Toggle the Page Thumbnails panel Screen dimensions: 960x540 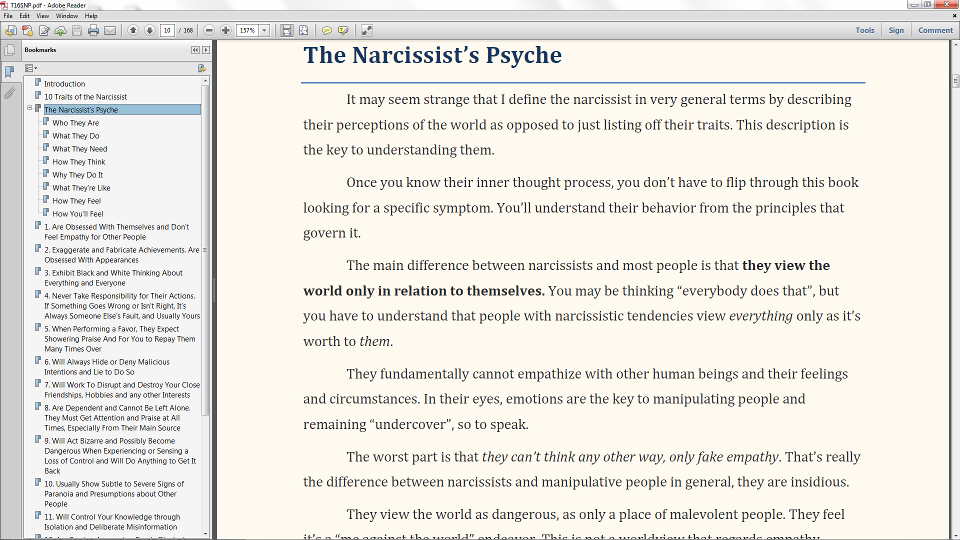(x=9, y=50)
